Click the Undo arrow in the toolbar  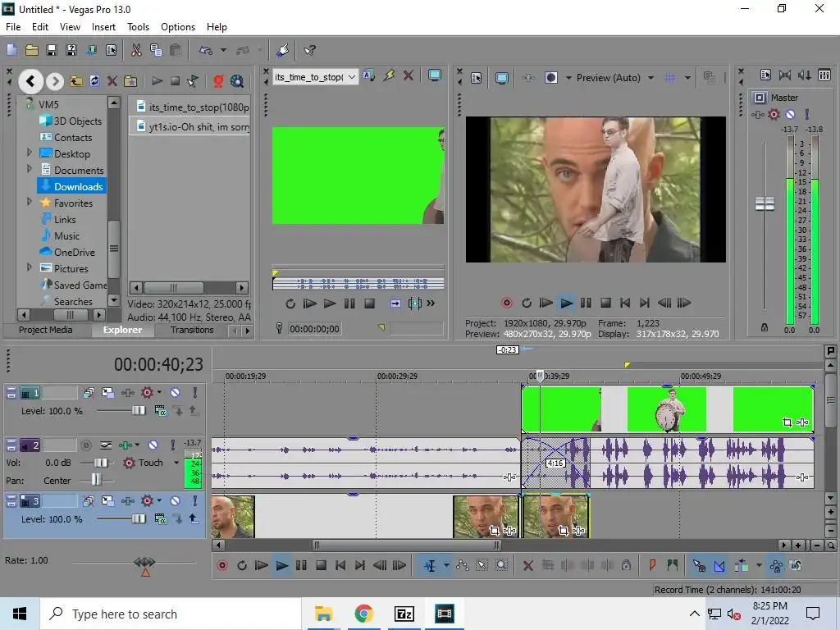coord(206,50)
